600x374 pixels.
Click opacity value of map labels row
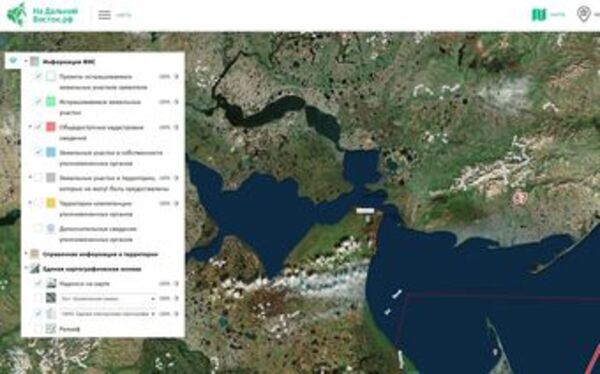pyautogui.click(x=165, y=284)
